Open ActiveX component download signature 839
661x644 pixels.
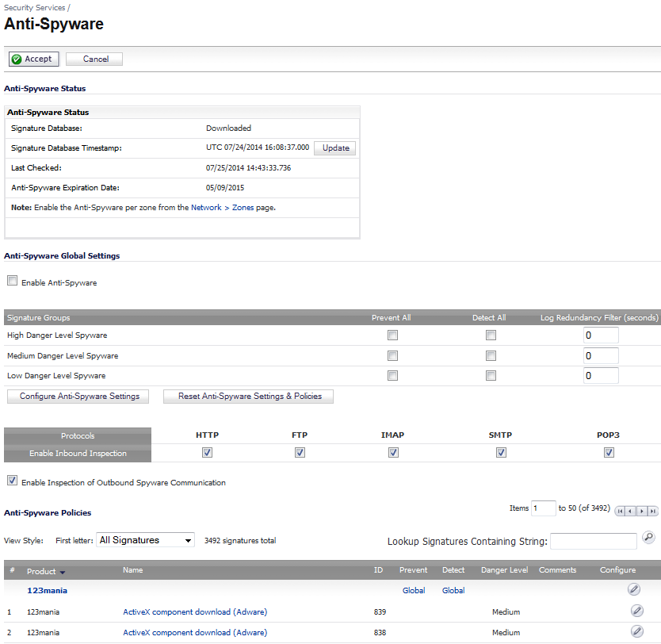point(195,612)
